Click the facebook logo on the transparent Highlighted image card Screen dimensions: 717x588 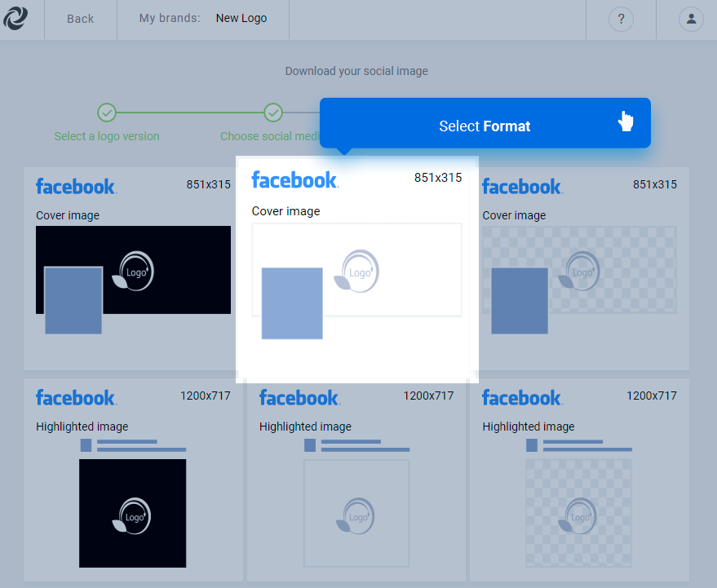point(523,398)
